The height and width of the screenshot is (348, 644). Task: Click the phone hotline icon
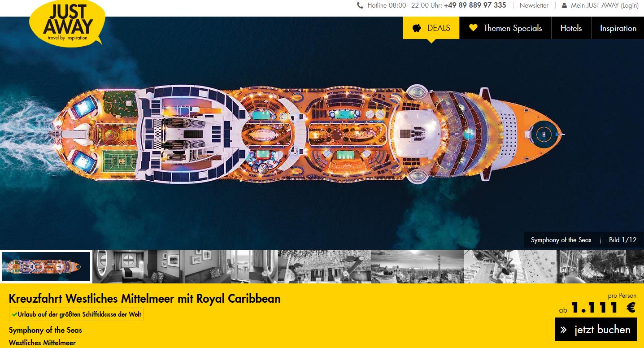[x=360, y=5]
